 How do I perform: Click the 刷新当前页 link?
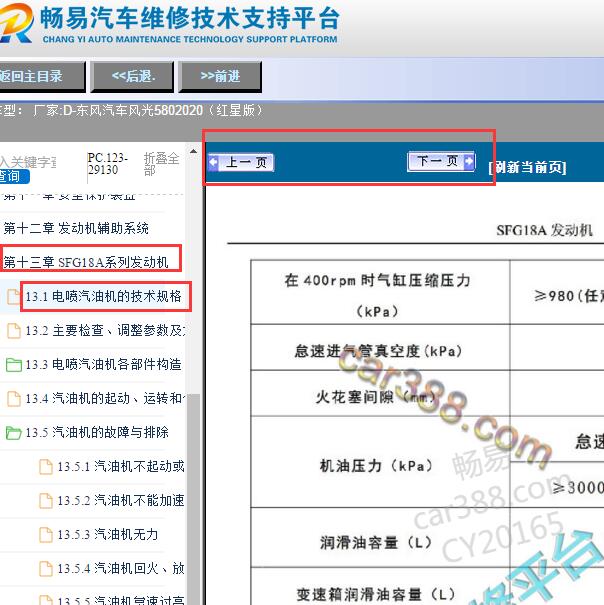[527, 167]
